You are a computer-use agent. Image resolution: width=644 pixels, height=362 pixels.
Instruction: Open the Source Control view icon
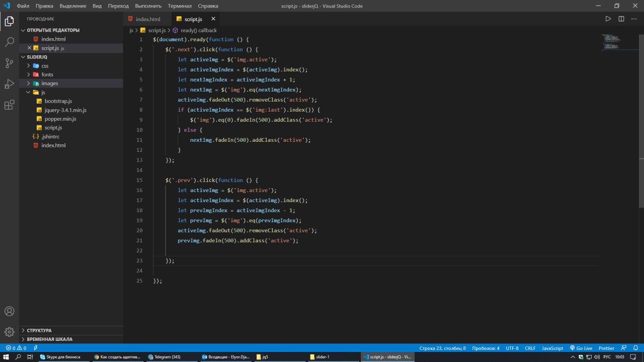click(x=9, y=63)
